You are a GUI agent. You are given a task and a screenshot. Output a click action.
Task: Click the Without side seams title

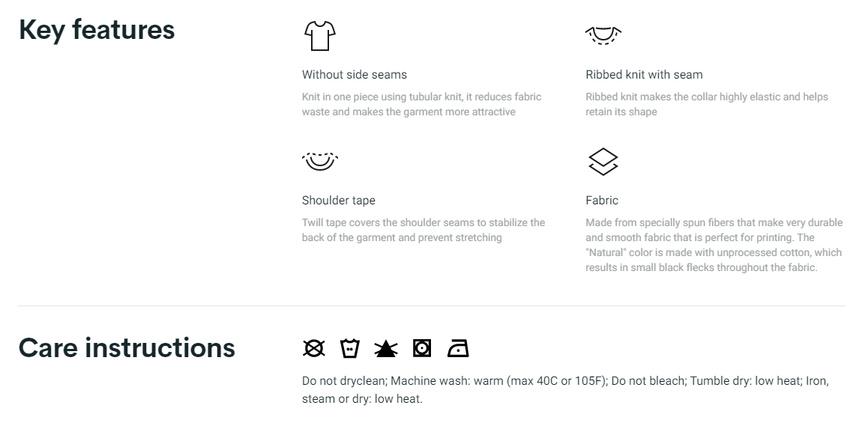click(x=355, y=75)
